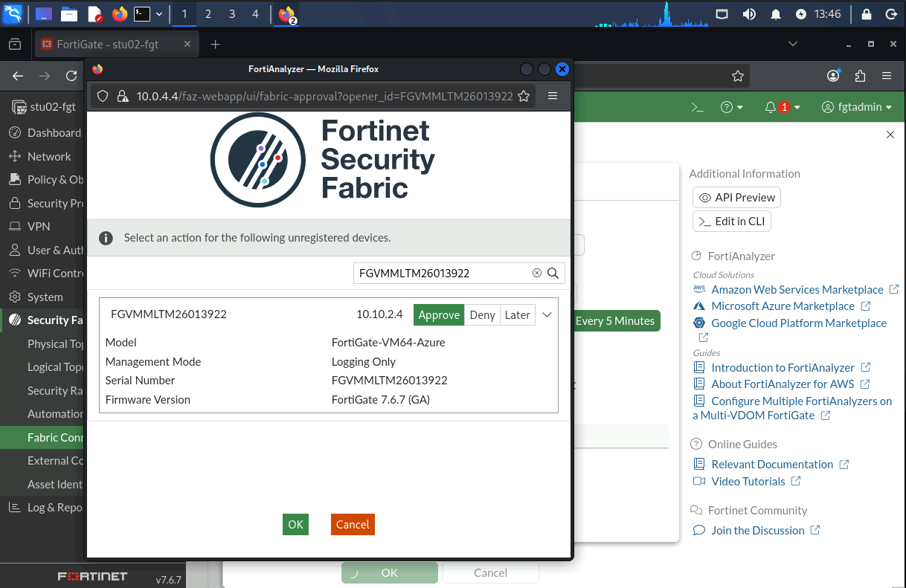The height and width of the screenshot is (588, 906).
Task: Open the fgtadmin user dropdown
Action: click(857, 107)
